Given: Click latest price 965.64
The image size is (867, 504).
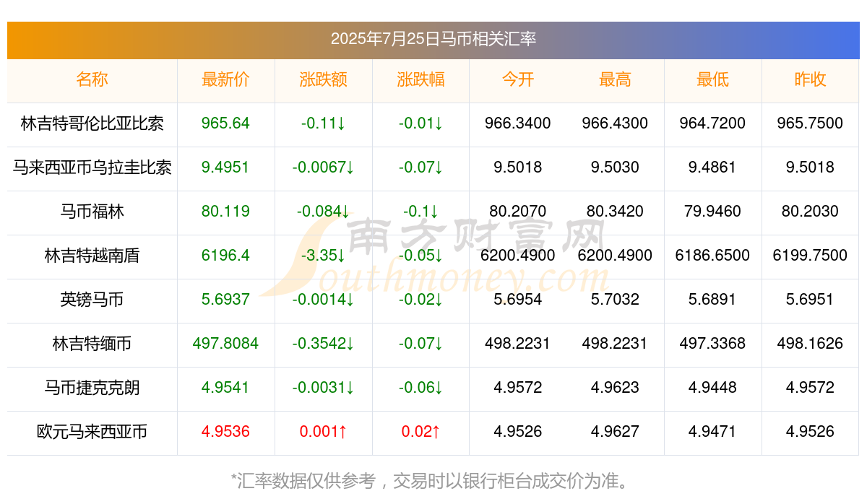Looking at the screenshot, I should pos(225,123).
